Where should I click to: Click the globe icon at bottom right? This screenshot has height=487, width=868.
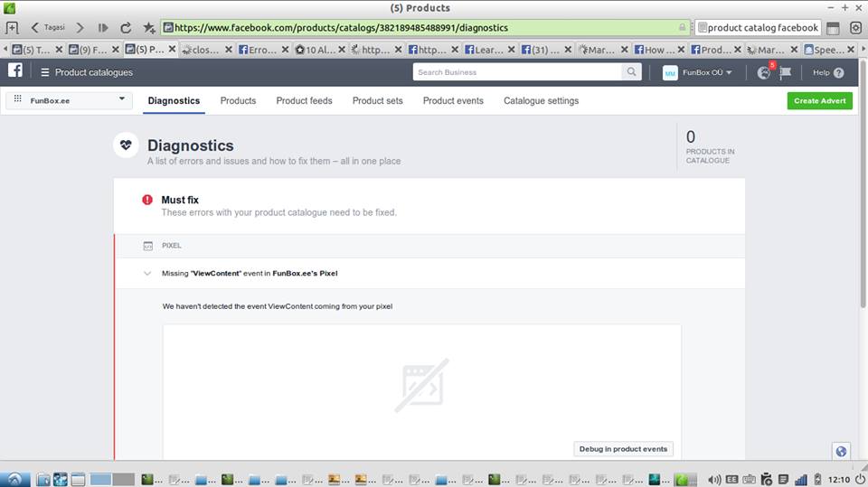(x=841, y=451)
